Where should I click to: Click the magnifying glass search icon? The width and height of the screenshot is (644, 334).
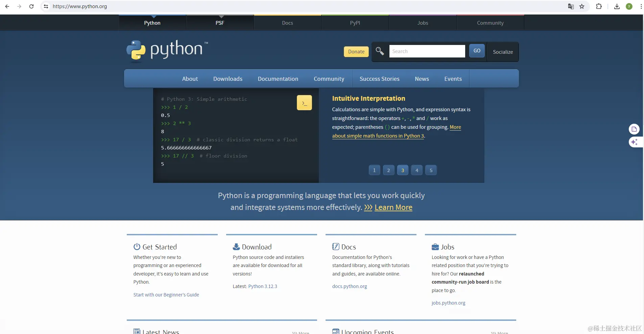click(380, 51)
